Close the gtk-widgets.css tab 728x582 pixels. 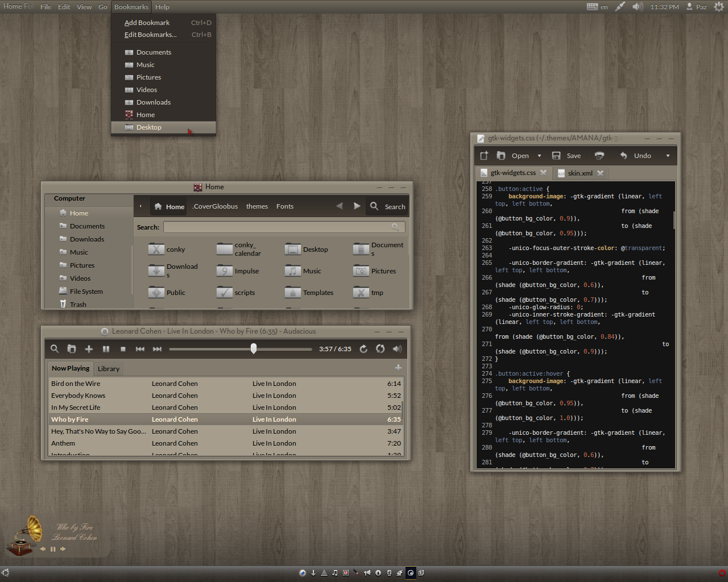point(543,172)
